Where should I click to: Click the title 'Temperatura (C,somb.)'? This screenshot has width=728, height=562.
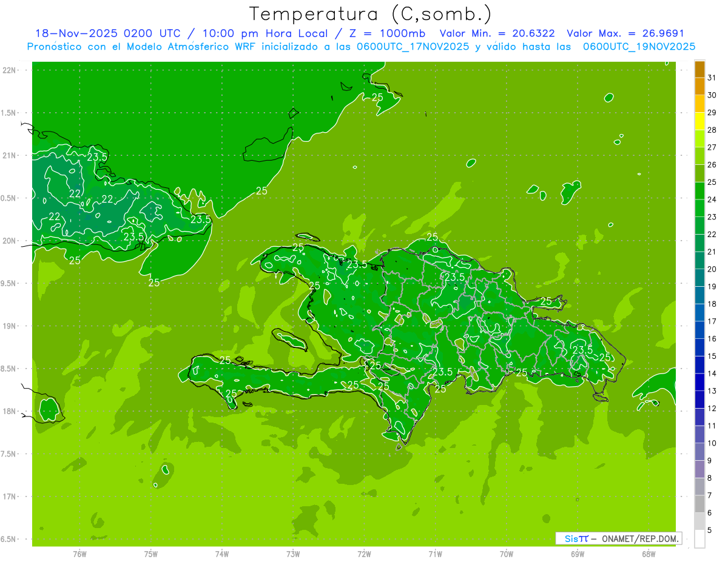[371, 13]
